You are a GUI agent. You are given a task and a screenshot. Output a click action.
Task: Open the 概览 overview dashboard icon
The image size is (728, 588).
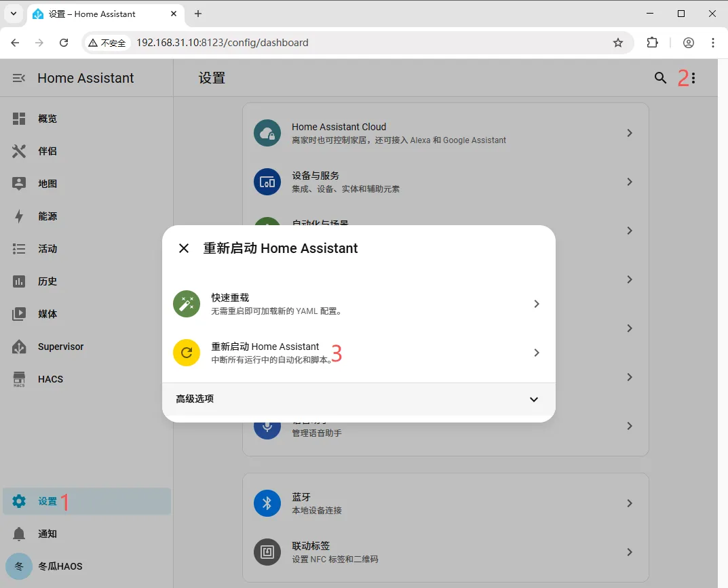pos(18,119)
